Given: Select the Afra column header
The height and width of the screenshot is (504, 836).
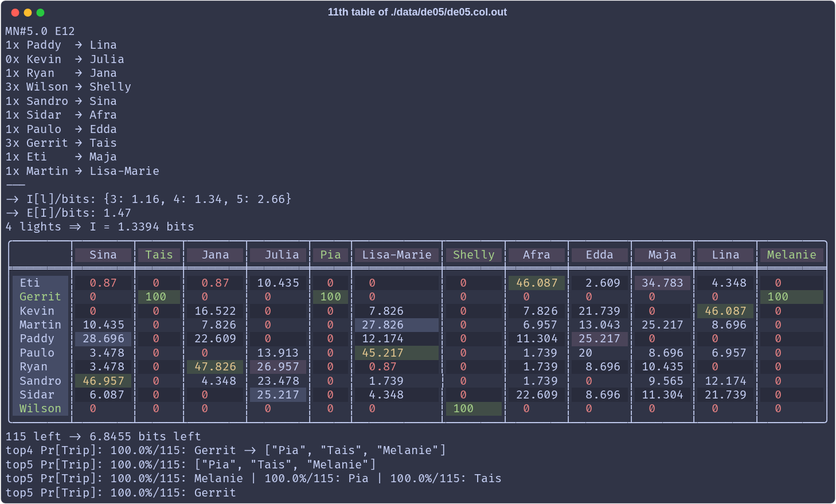Looking at the screenshot, I should click(x=537, y=255).
